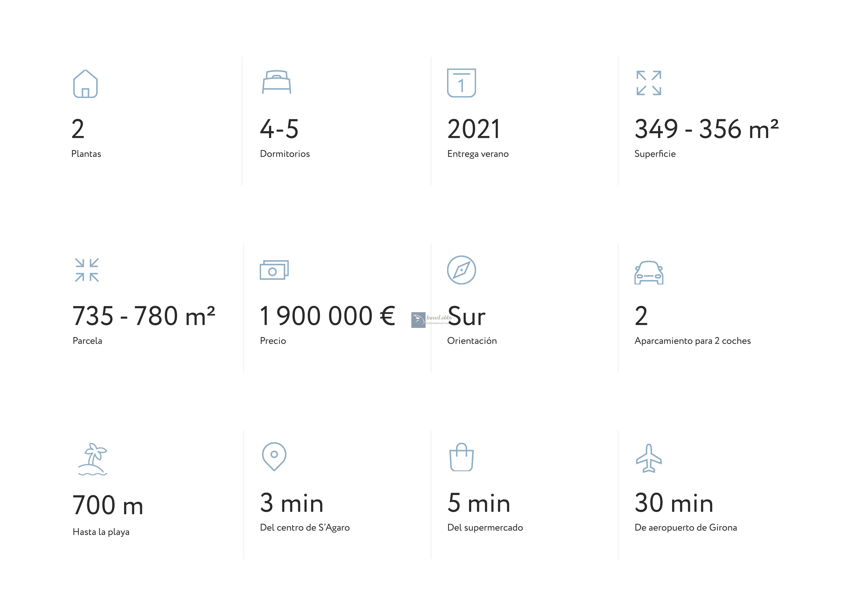Image resolution: width=864 pixels, height=616 pixels.
Task: Click the 735 - 780 m² parcela value
Action: point(144,316)
